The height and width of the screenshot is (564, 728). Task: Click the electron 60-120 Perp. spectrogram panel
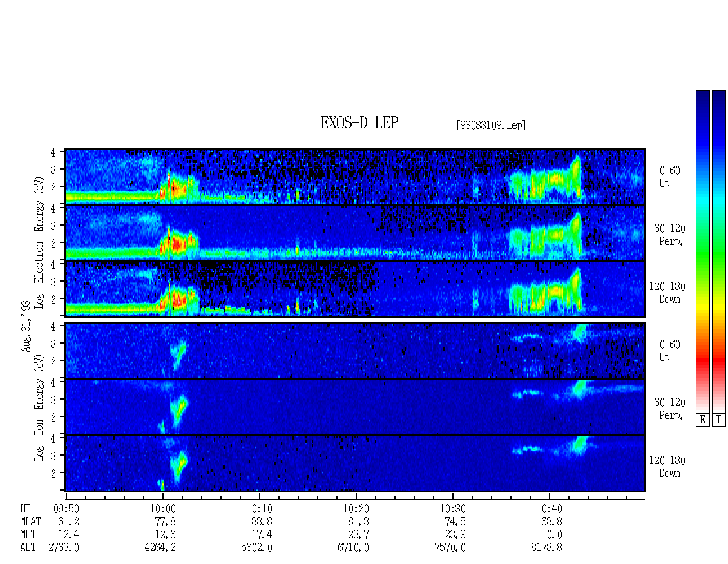(355, 233)
